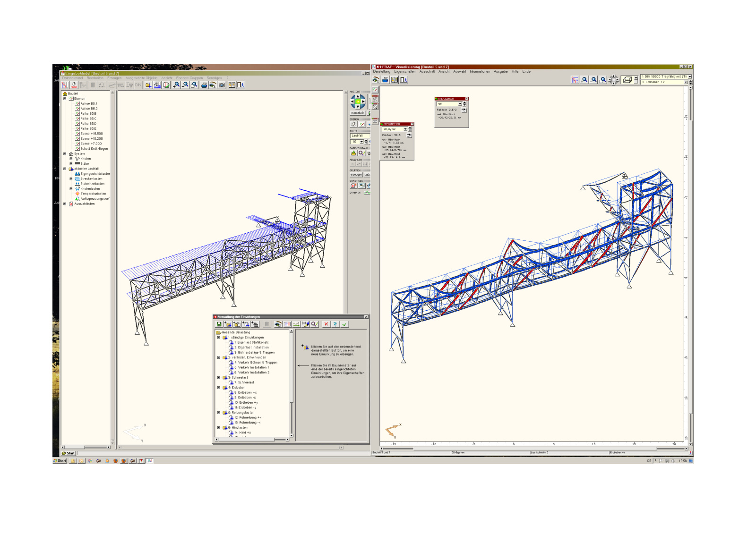Click the 'neu' icon in EingabeModul toolbar
Image resolution: width=756 pixels, height=534 pixels.
coord(74,85)
